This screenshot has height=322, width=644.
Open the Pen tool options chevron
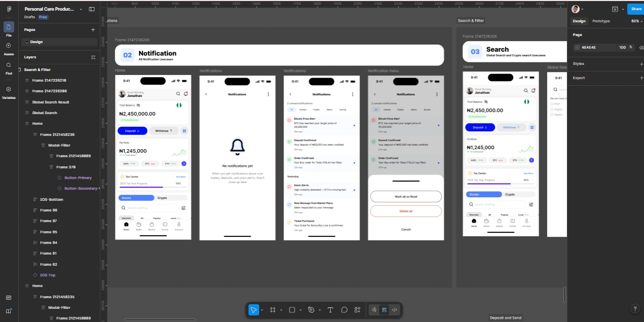pos(319,310)
